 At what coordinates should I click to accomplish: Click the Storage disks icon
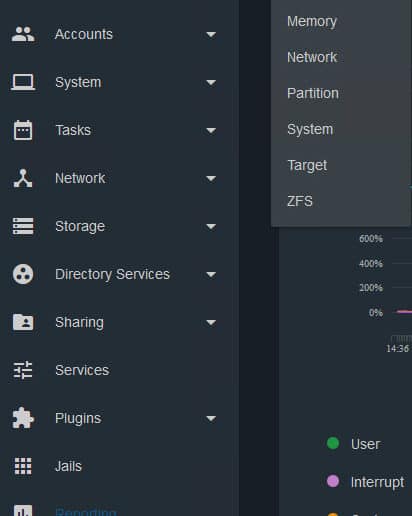coord(23,226)
